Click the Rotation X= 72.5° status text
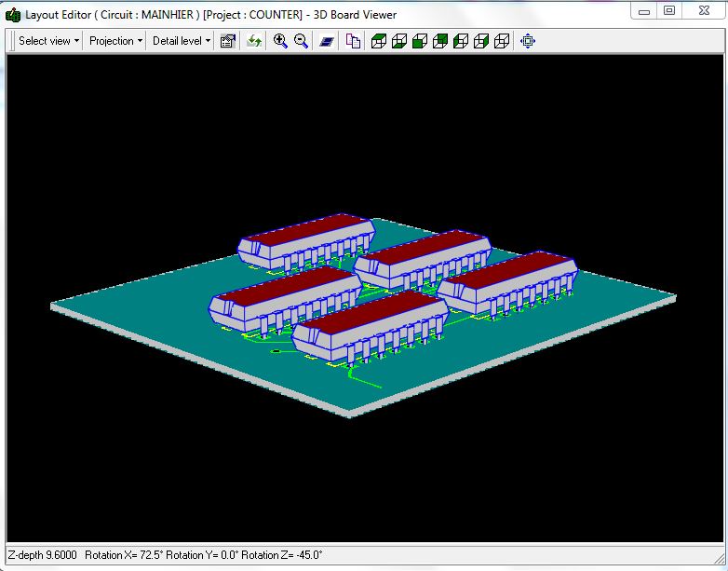 point(124,555)
